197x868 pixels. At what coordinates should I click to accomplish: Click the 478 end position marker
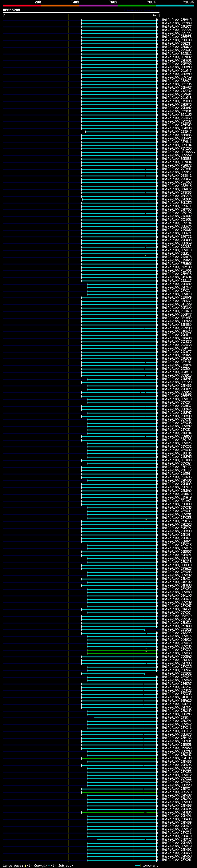point(155,15)
